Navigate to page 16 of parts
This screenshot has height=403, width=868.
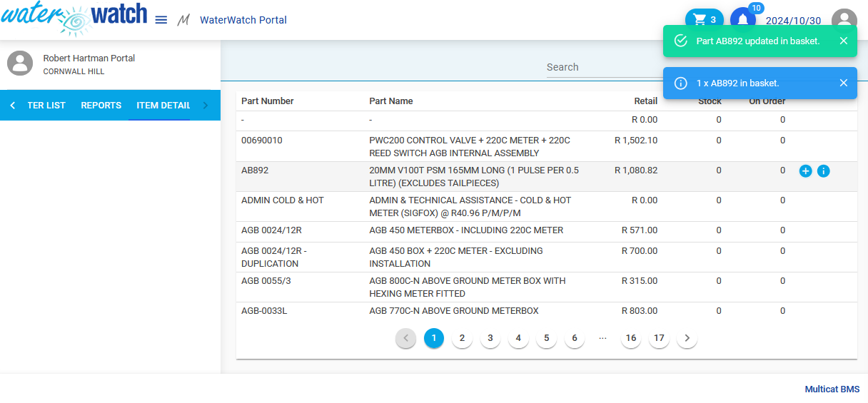point(631,338)
